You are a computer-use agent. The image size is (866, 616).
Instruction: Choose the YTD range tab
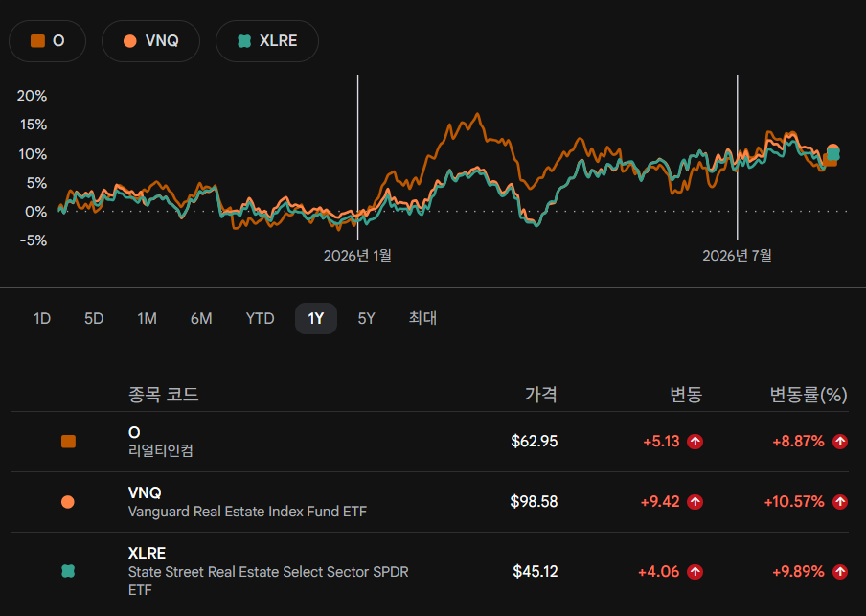[260, 318]
